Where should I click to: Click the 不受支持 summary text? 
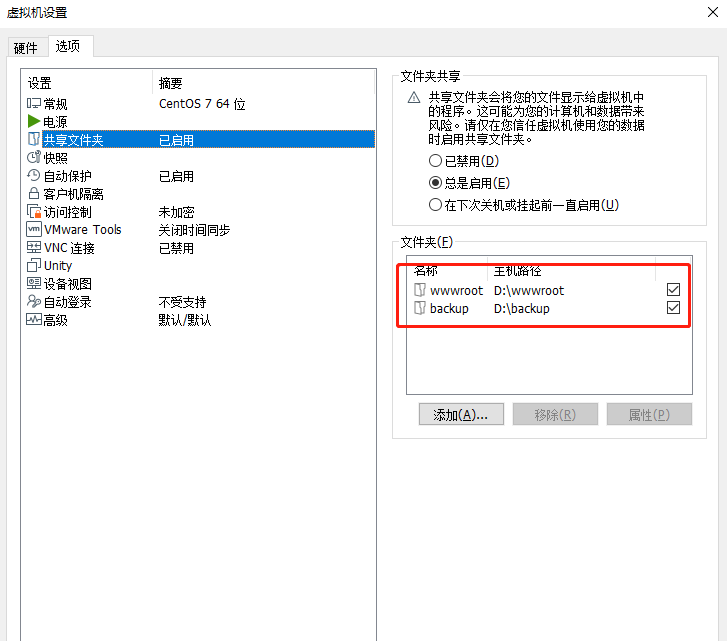click(x=182, y=302)
